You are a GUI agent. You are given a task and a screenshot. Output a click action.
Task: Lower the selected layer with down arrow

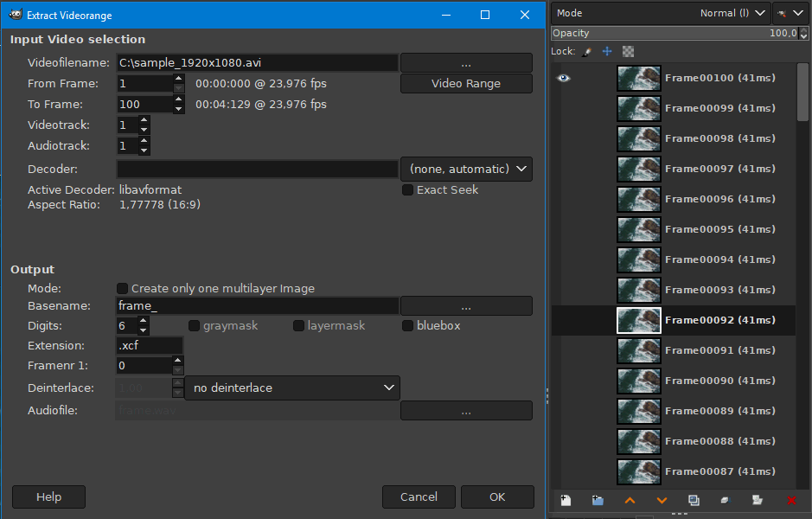(x=662, y=500)
